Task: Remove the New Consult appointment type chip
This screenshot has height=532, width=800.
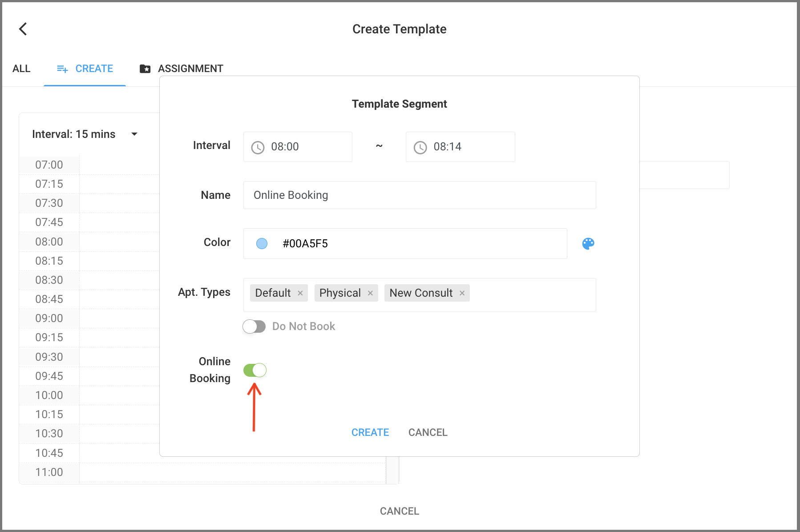Action: click(x=462, y=293)
